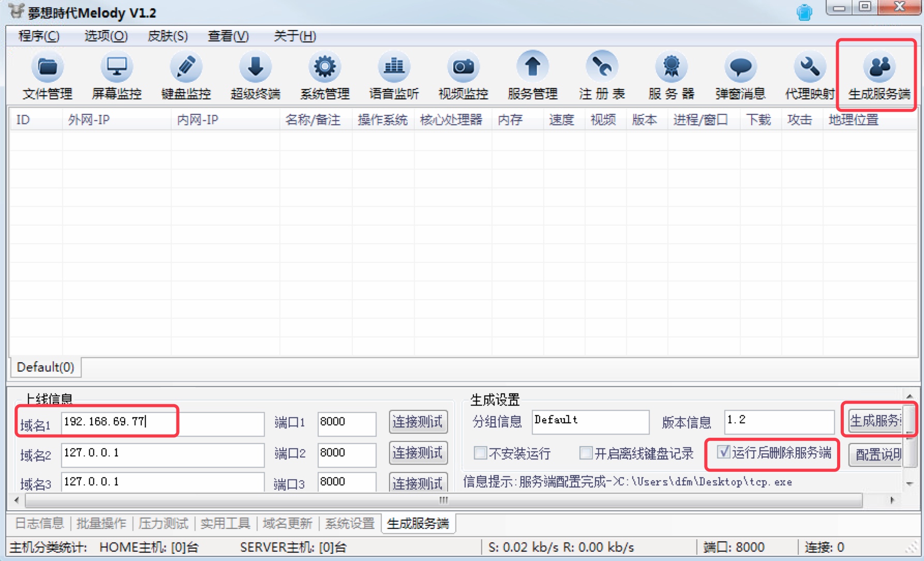Click 连接测试 button for 端口3
This screenshot has width=924, height=561.
(418, 483)
